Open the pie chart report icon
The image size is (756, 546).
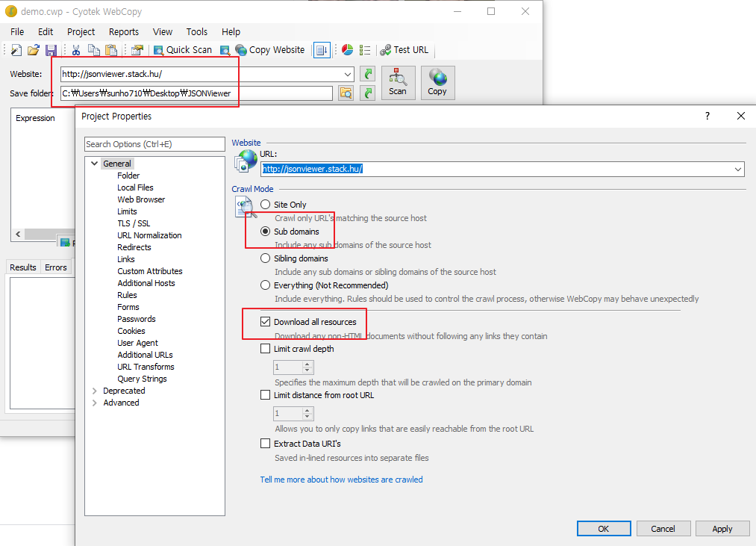click(347, 50)
